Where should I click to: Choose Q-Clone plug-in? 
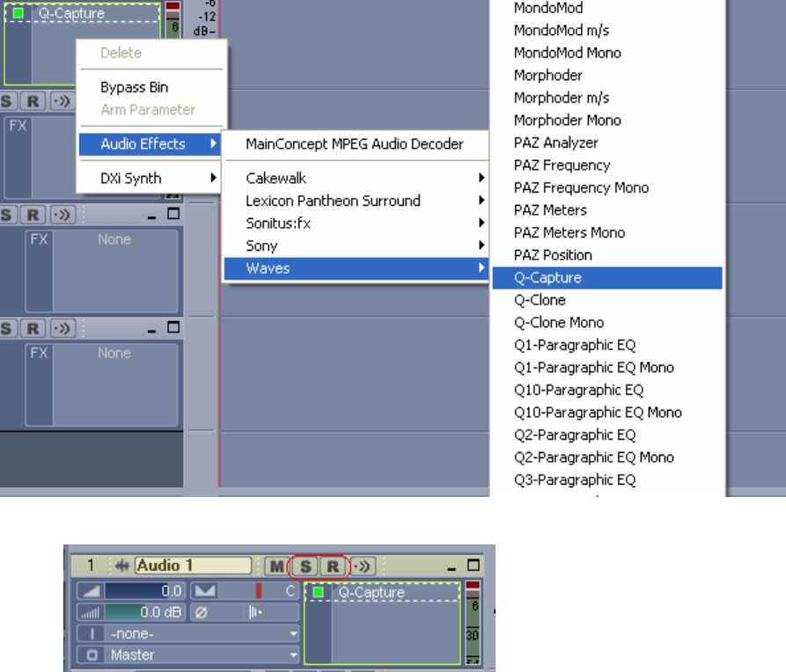[607, 300]
